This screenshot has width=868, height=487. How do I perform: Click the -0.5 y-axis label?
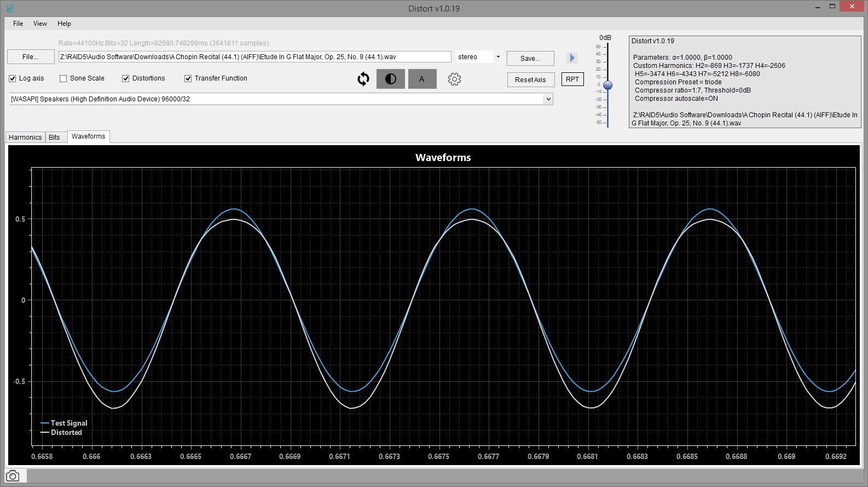(x=19, y=381)
